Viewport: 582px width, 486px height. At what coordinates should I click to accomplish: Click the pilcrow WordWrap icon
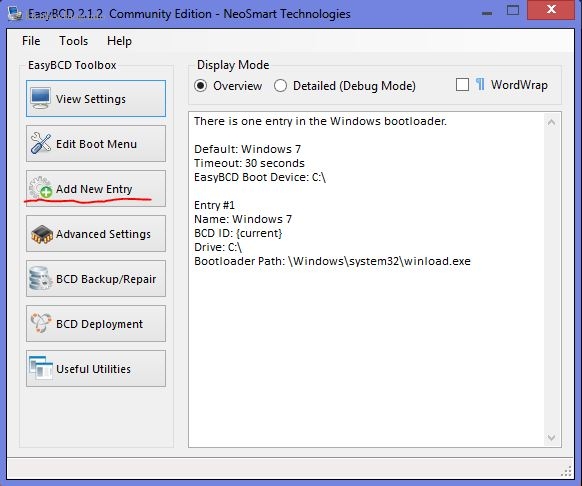(480, 85)
